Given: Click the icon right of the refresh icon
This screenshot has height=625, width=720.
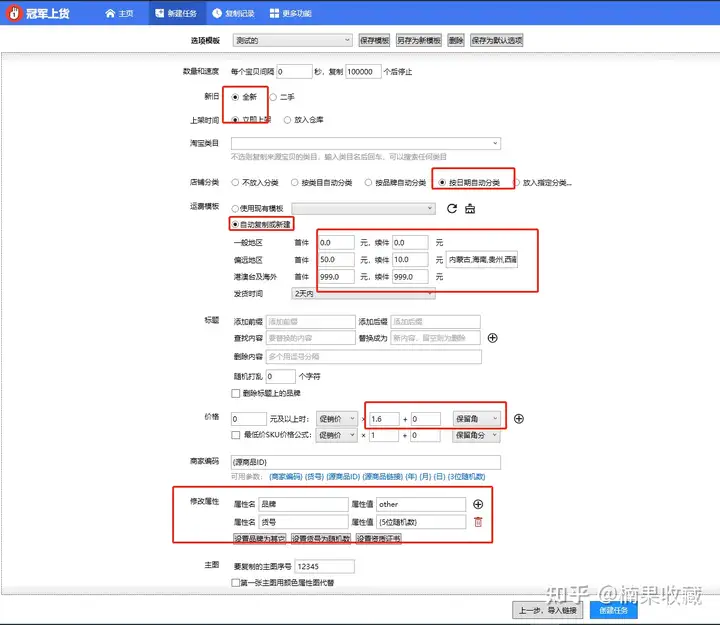Looking at the screenshot, I should coord(470,209).
